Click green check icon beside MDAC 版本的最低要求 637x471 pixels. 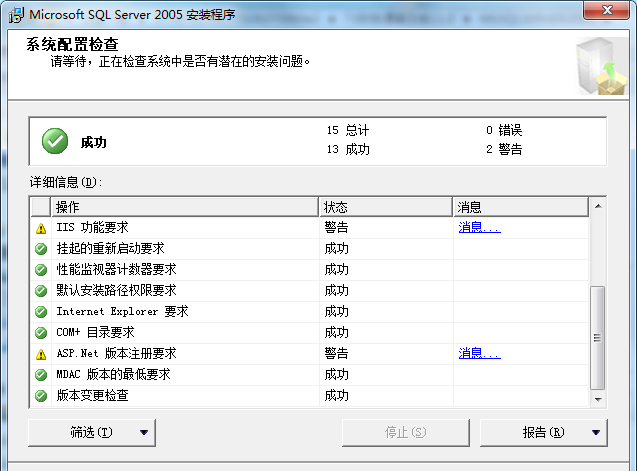click(41, 375)
